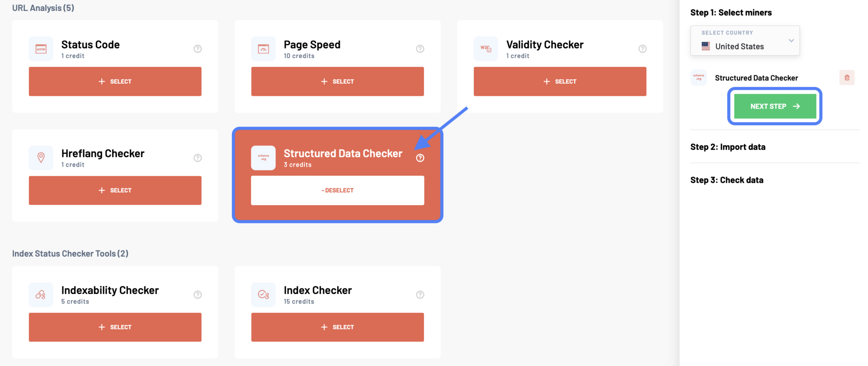
Task: Select the Validity Checker miner
Action: coord(559,81)
